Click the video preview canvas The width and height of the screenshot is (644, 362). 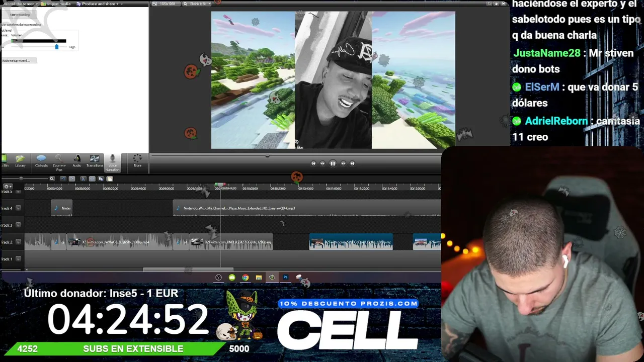point(333,80)
